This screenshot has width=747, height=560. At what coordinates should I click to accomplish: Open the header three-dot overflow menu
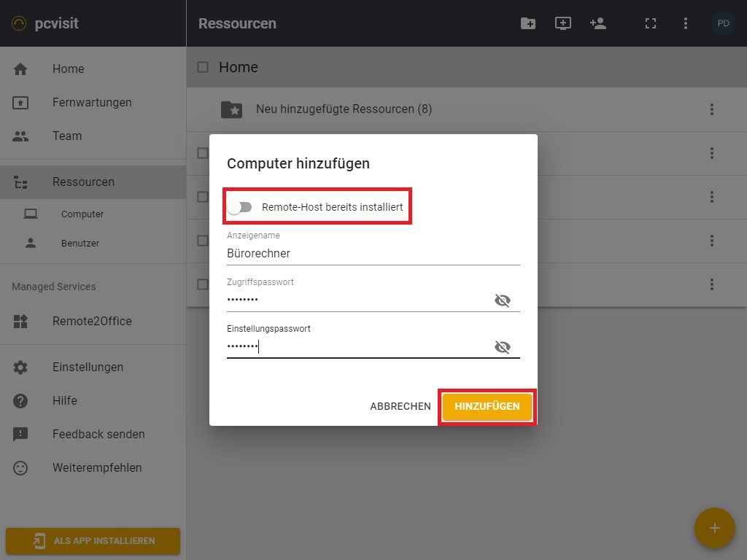(x=685, y=23)
